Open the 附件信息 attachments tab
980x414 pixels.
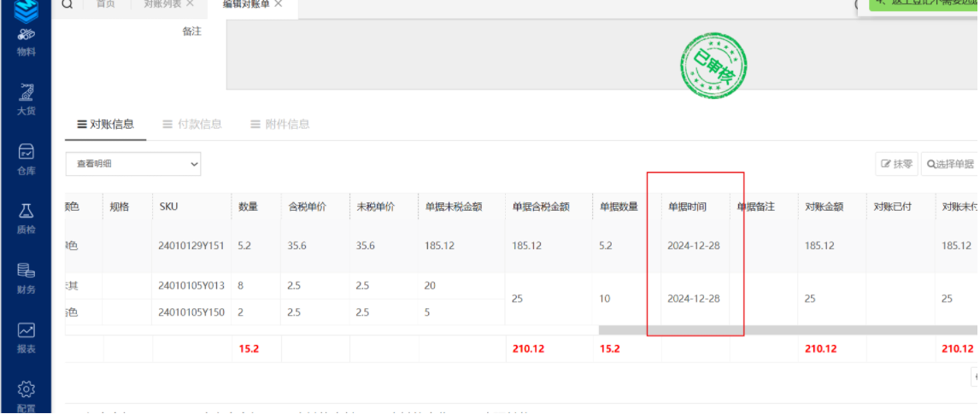click(x=279, y=124)
